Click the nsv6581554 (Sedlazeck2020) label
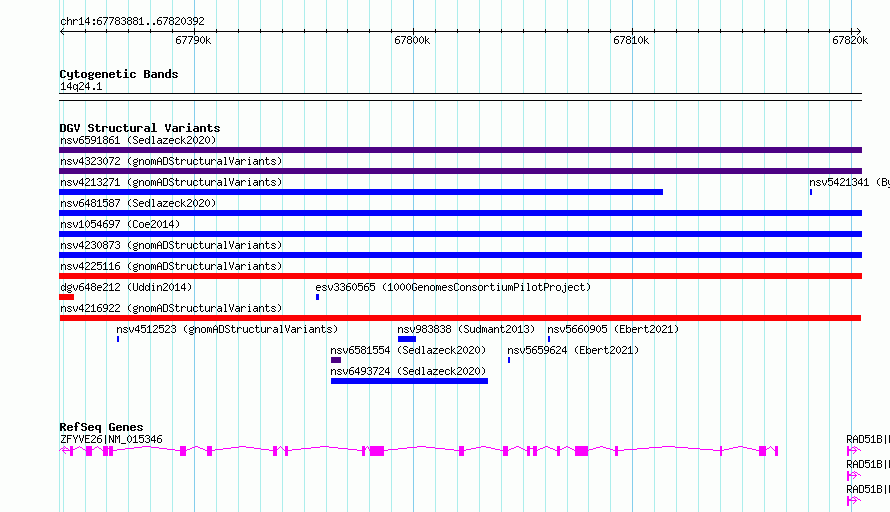This screenshot has width=890, height=512. (408, 350)
